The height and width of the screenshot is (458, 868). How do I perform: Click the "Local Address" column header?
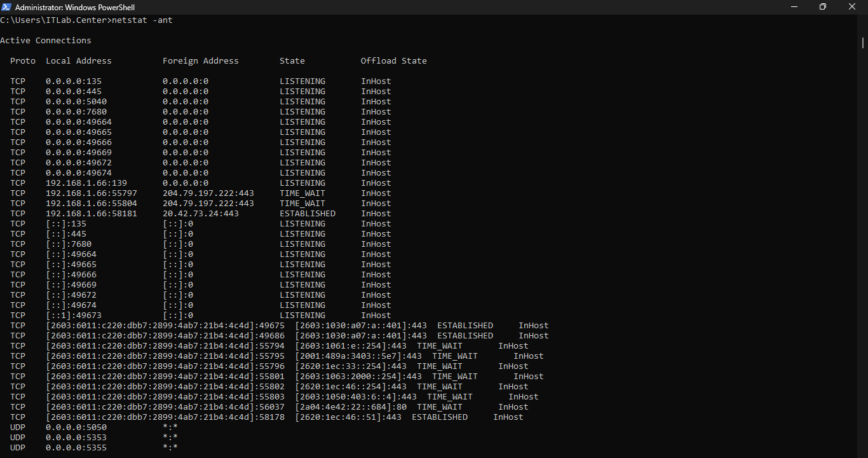point(79,61)
